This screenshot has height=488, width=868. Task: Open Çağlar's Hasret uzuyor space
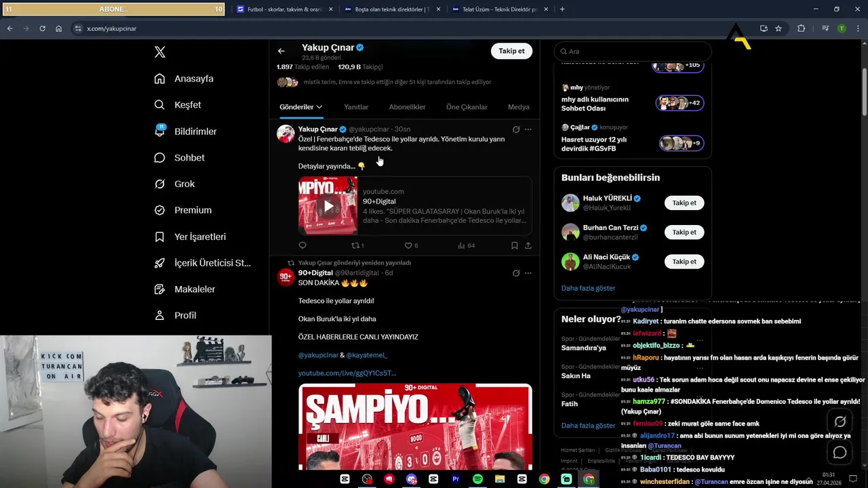pos(632,138)
